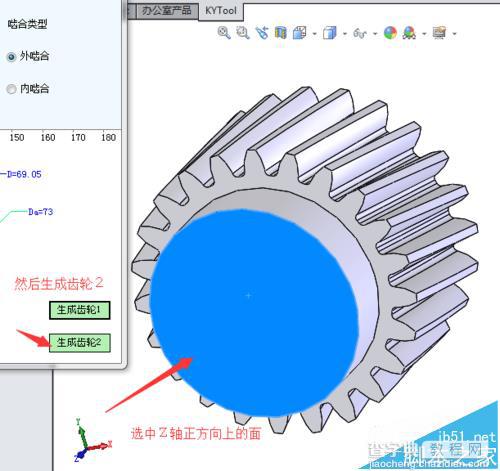Click the red X axis of the triad
Screen dimensions: 500x471
point(100,446)
